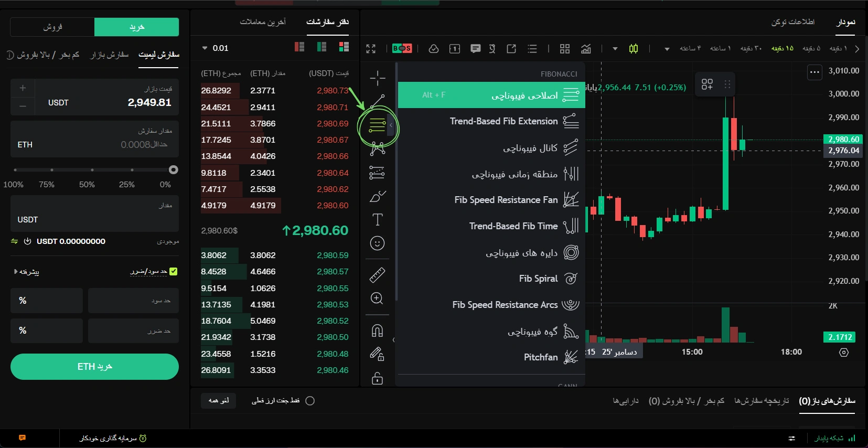The image size is (868, 448).
Task: Toggle chart fullscreen mode
Action: click(x=371, y=49)
